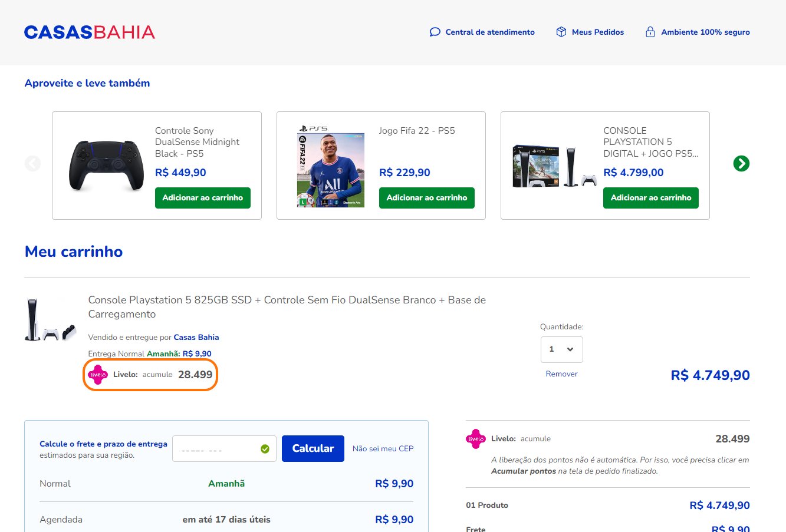Viewport: 786px width, 532px height.
Task: Click the Console Playstation 5 825GB SSD title
Action: tap(287, 307)
